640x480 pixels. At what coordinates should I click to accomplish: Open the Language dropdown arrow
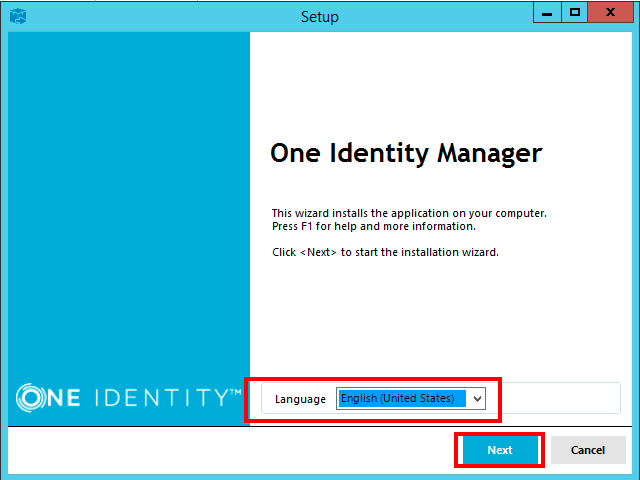477,399
